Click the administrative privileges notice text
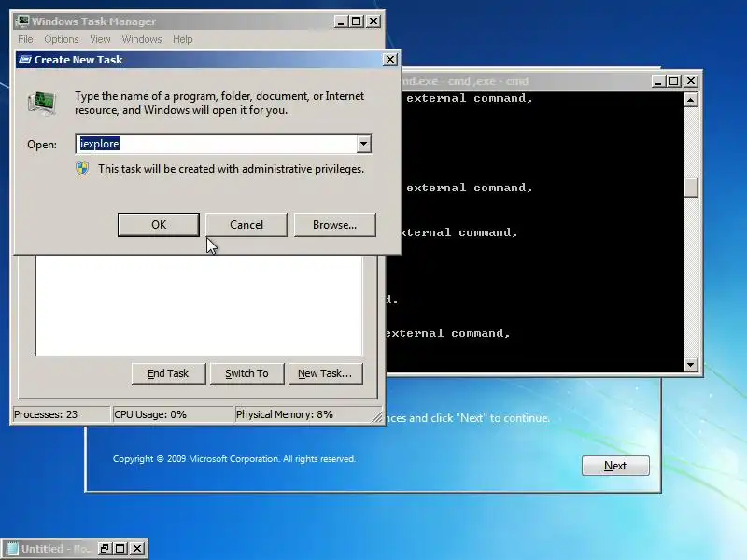This screenshot has width=747, height=560. coord(231,169)
